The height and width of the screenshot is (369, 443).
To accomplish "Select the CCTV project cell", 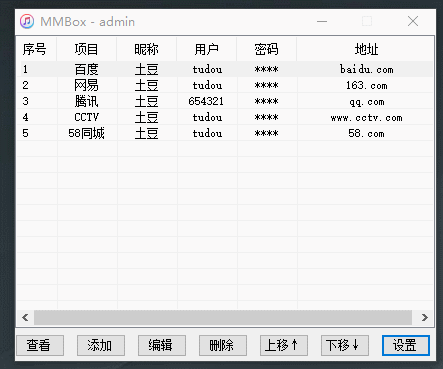I will (87, 117).
